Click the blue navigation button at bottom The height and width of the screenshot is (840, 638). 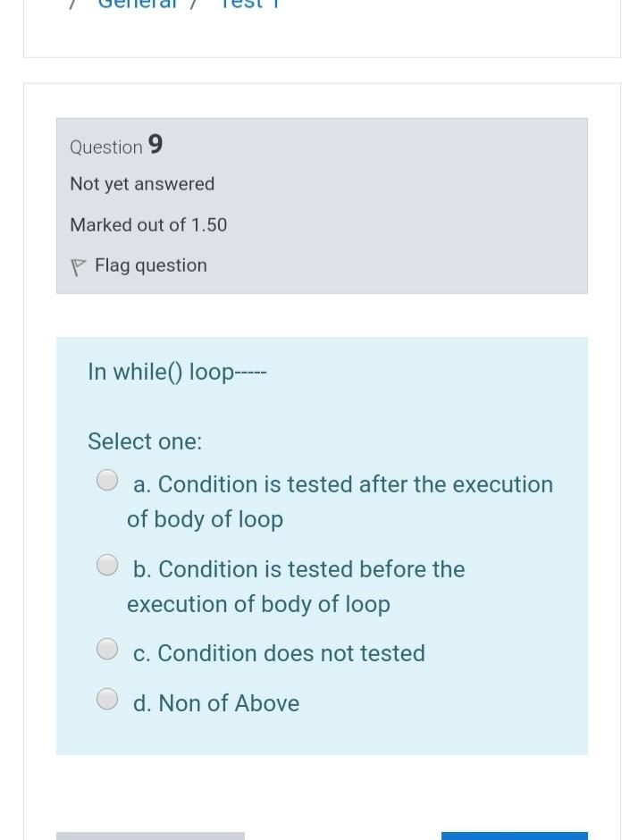point(514,836)
